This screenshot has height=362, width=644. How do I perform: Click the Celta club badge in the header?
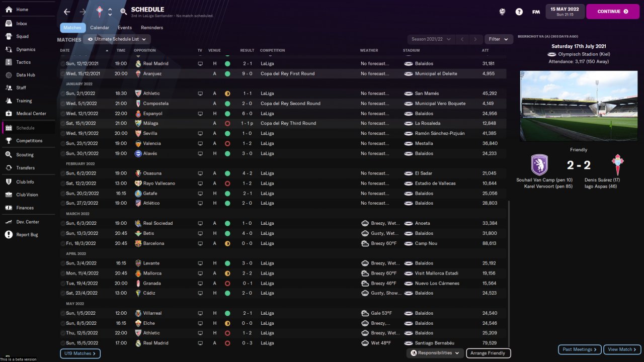click(99, 12)
